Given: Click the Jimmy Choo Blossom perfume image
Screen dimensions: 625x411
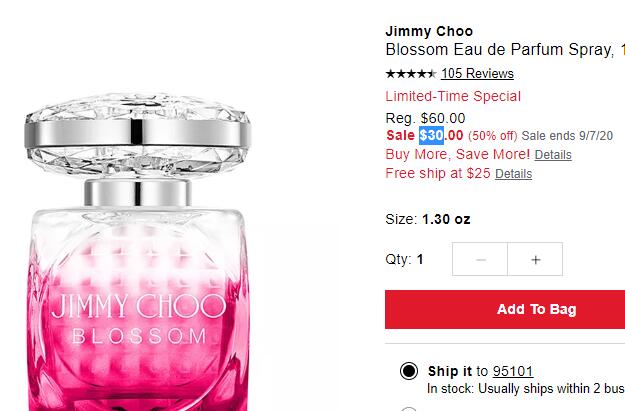Looking at the screenshot, I should tap(138, 251).
